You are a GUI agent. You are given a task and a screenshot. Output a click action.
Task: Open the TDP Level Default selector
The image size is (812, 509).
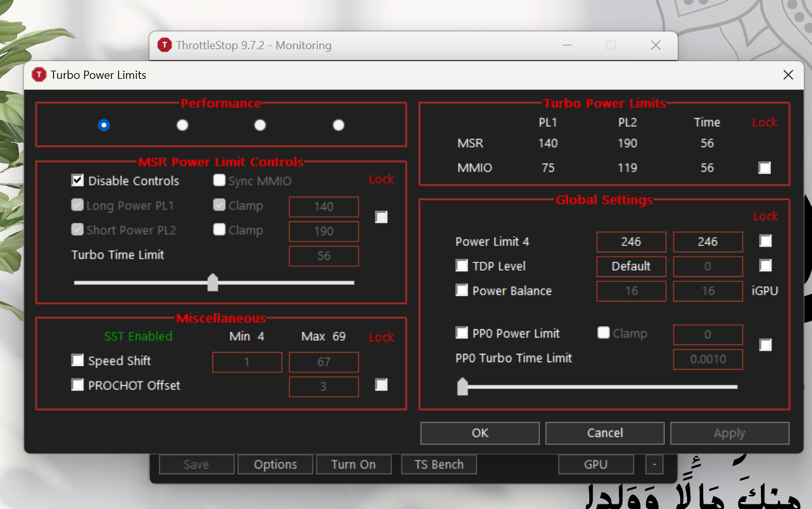(632, 266)
